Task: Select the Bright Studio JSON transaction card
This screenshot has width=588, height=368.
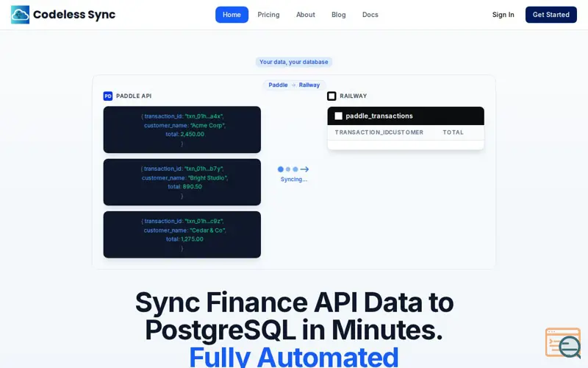Action: pos(182,182)
